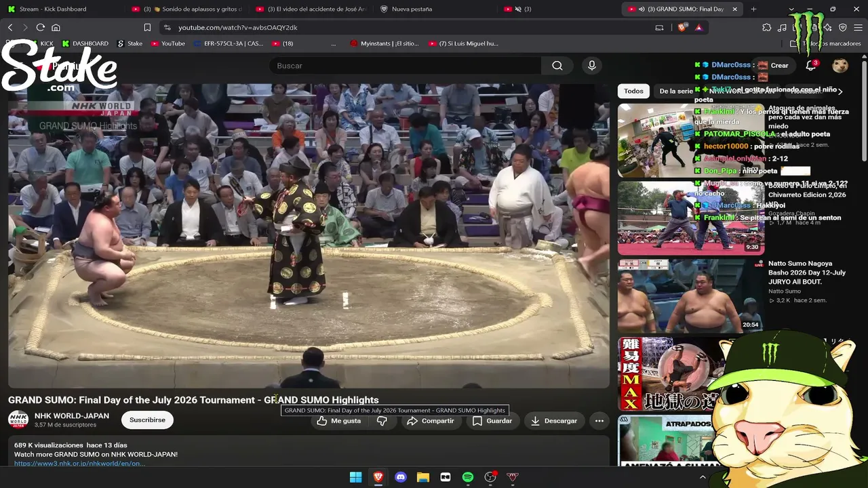Open the KICK bookmark
This screenshot has height=488, width=868.
click(x=41, y=43)
